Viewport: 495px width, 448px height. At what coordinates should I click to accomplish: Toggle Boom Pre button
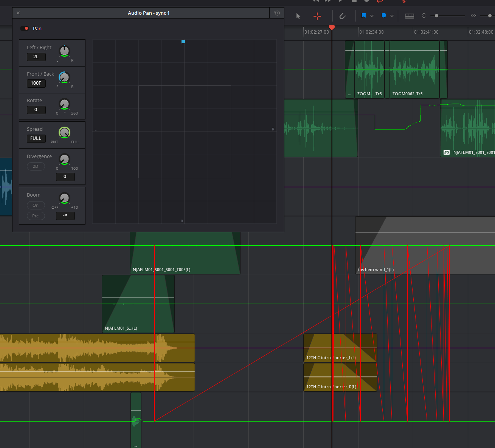(x=36, y=216)
